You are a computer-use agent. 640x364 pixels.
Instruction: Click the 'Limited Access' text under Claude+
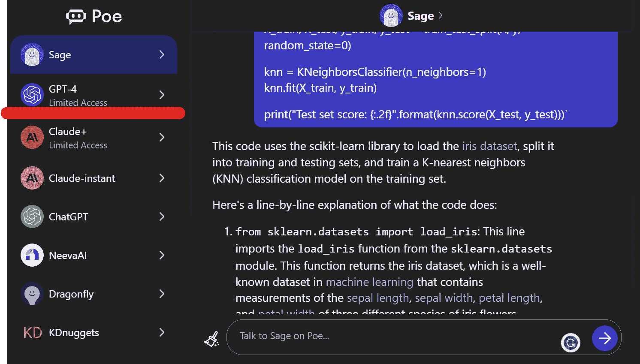tap(78, 145)
